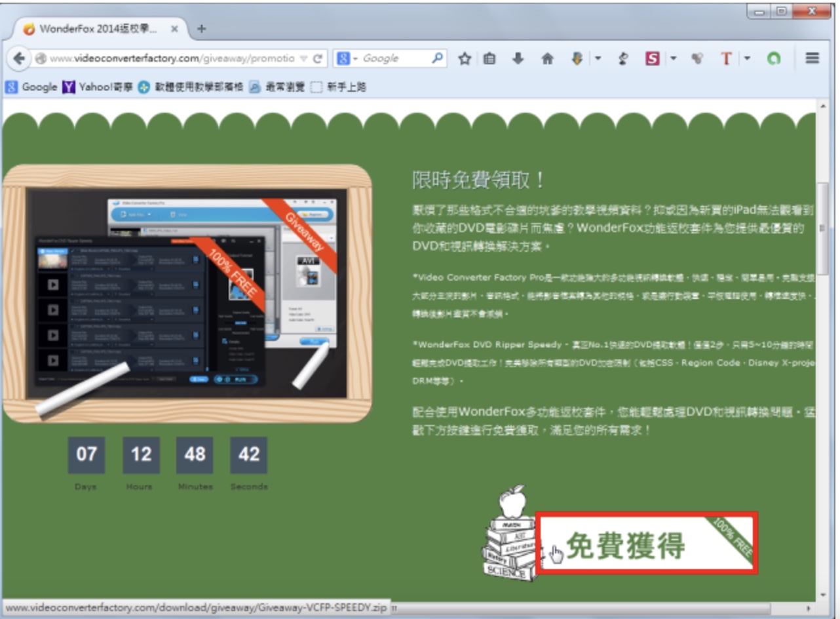Viewport: 840px width, 619px height.
Task: Open a new tab with the plus button
Action: (x=202, y=29)
